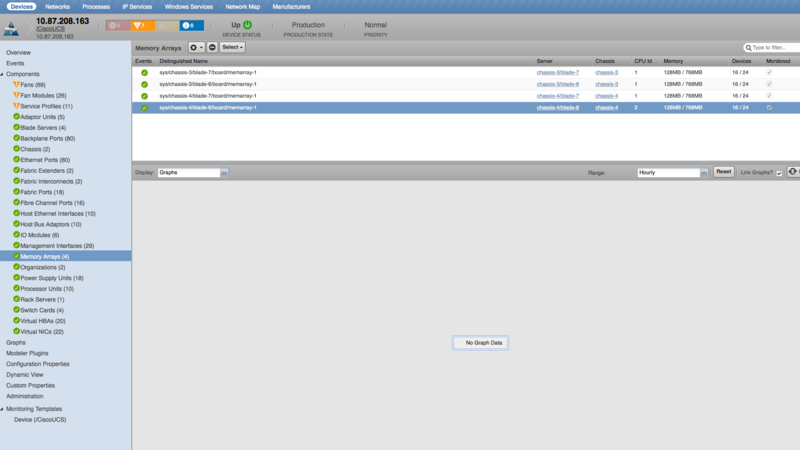800x450 pixels.
Task: Switch to the Windows Services tab
Action: (x=189, y=7)
